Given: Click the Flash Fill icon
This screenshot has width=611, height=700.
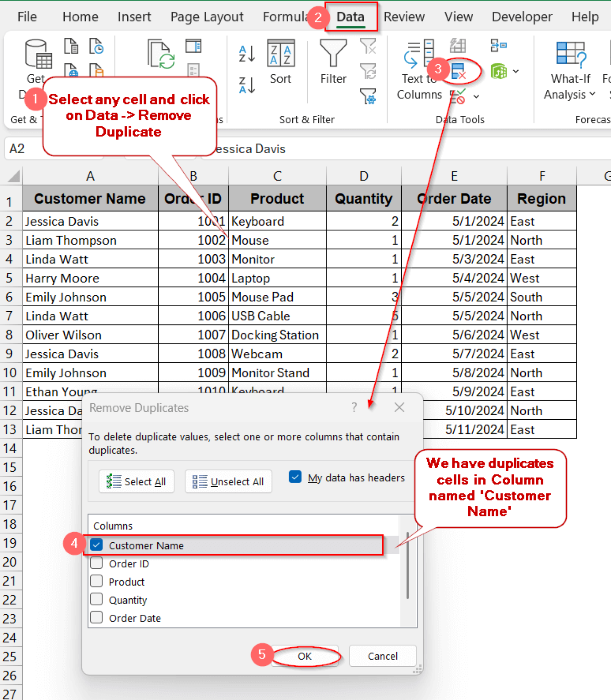Looking at the screenshot, I should click(x=457, y=46).
